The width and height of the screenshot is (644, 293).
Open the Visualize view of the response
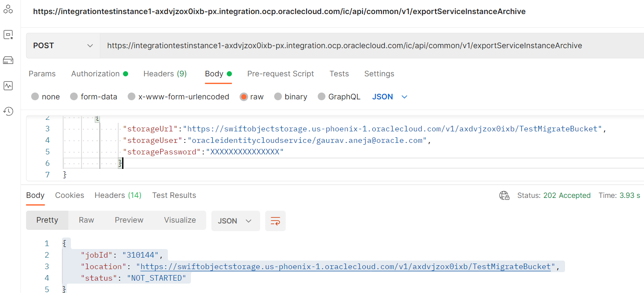pyautogui.click(x=180, y=220)
